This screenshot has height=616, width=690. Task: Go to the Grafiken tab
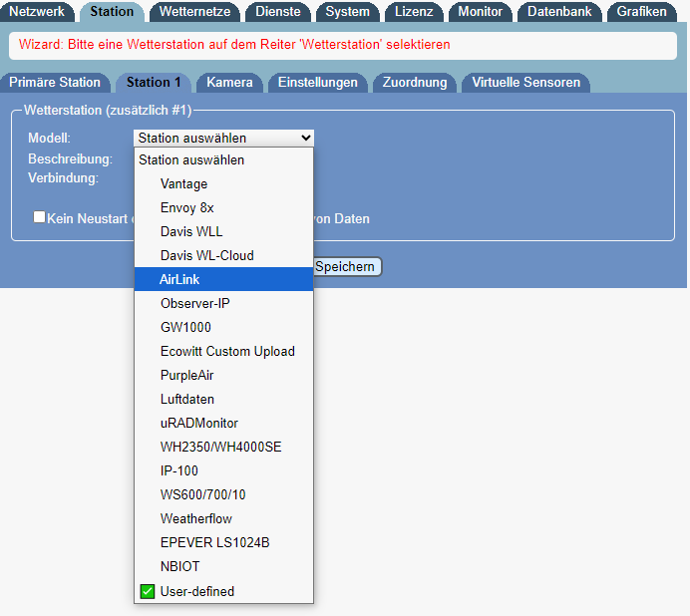pos(641,12)
